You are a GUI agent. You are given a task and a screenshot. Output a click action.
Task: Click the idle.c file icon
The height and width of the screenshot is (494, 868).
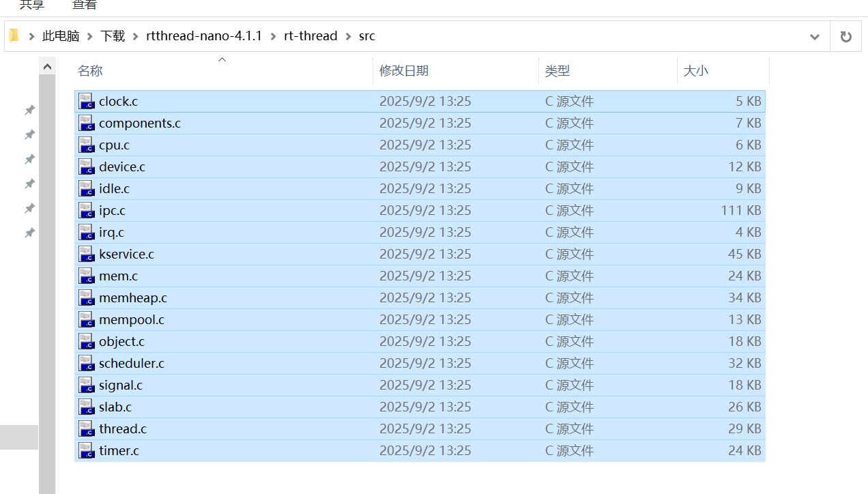[86, 188]
